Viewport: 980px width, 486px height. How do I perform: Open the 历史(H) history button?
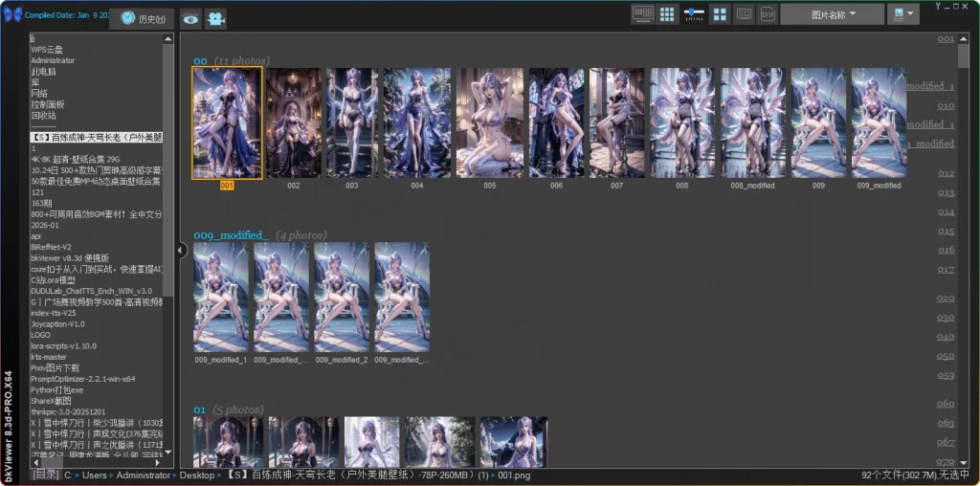[142, 19]
